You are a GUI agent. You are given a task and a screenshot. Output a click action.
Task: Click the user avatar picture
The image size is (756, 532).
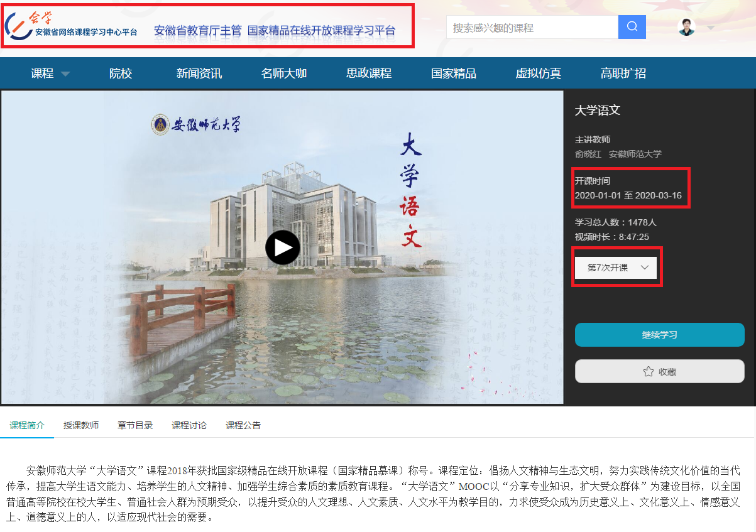tap(687, 27)
